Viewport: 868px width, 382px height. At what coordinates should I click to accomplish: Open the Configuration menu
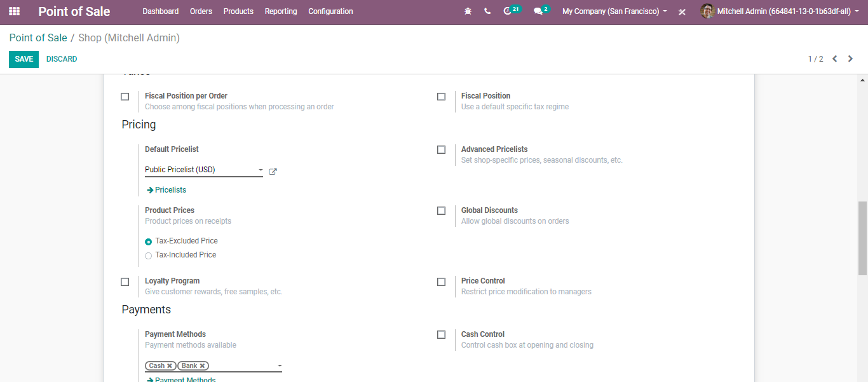330,11
